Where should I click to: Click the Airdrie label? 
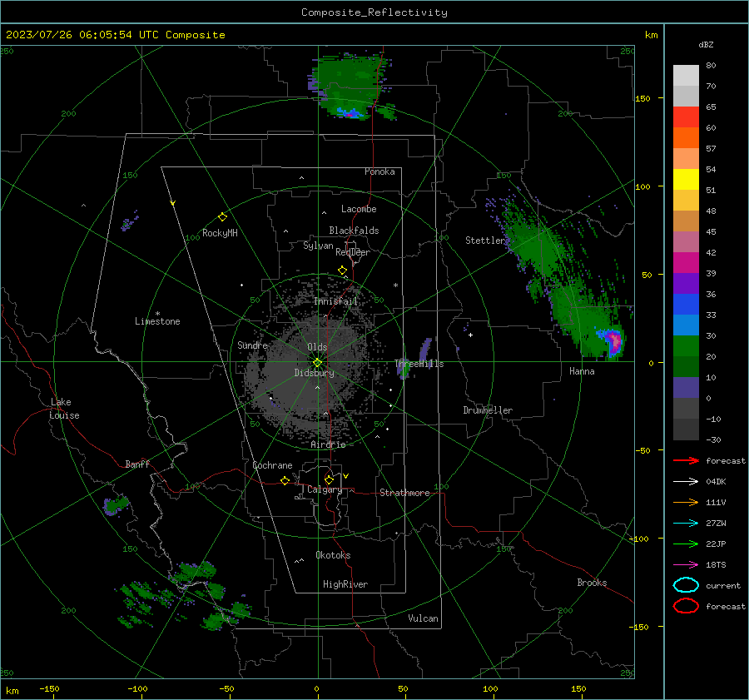click(x=328, y=444)
